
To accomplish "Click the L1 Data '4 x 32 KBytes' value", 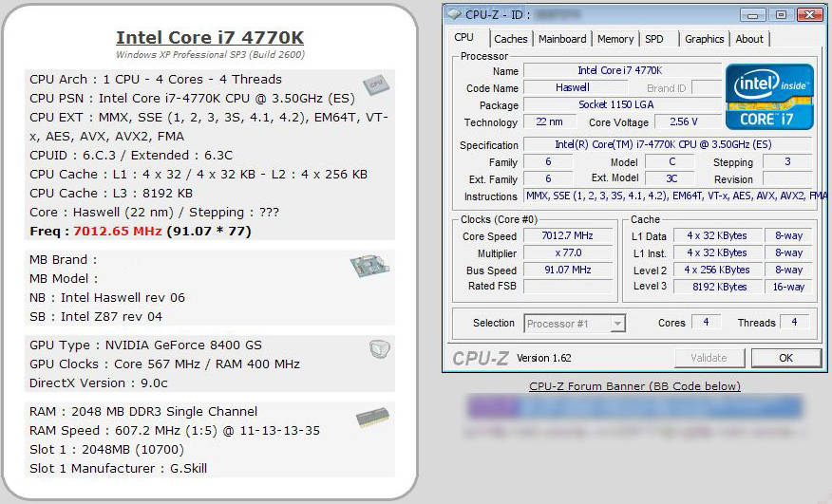I will click(x=717, y=235).
